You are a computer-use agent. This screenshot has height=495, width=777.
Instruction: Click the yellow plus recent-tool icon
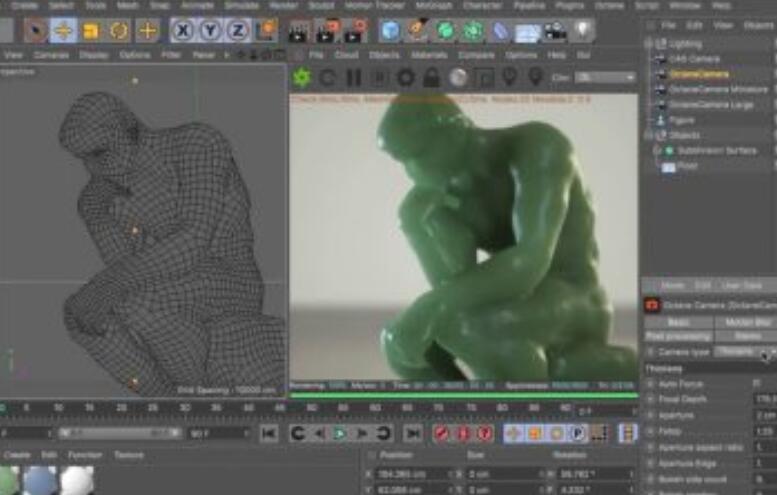148,31
